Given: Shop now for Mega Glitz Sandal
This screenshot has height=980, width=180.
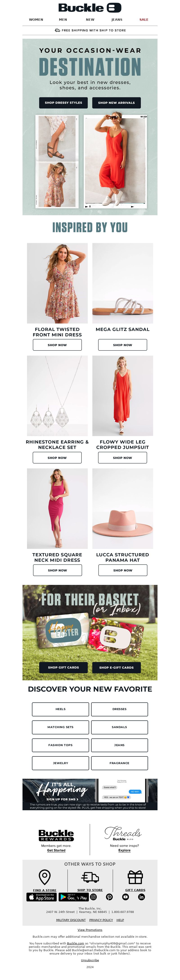Looking at the screenshot, I should 123,345.
